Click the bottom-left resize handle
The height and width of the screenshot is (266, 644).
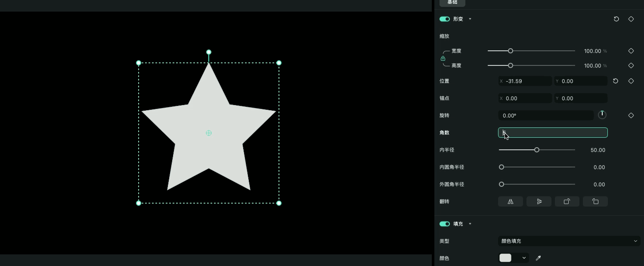[x=139, y=203]
